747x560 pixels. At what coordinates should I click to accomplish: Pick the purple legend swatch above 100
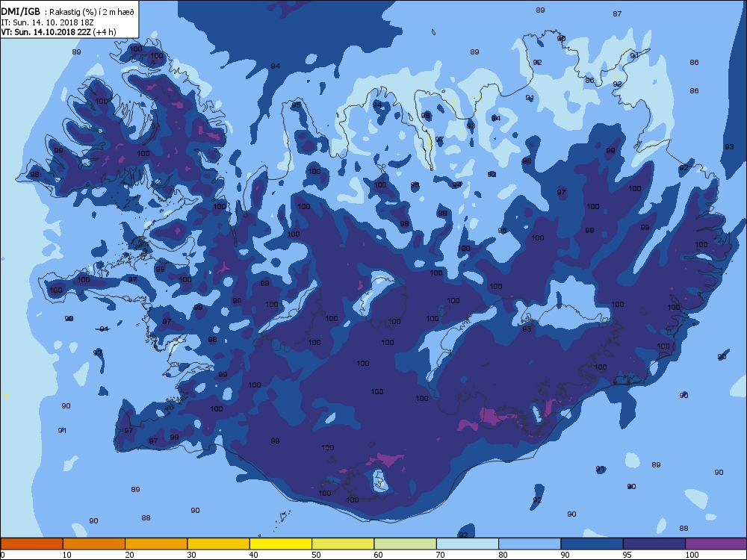716,544
